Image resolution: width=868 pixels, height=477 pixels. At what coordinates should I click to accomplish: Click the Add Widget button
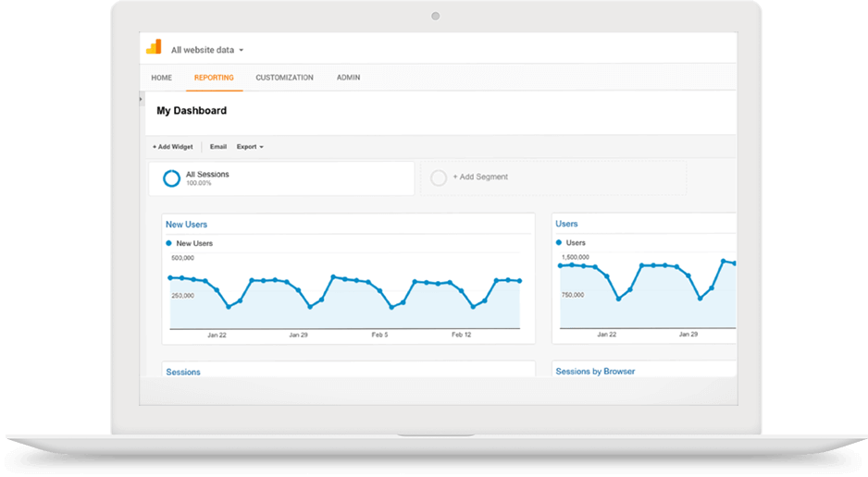(173, 147)
